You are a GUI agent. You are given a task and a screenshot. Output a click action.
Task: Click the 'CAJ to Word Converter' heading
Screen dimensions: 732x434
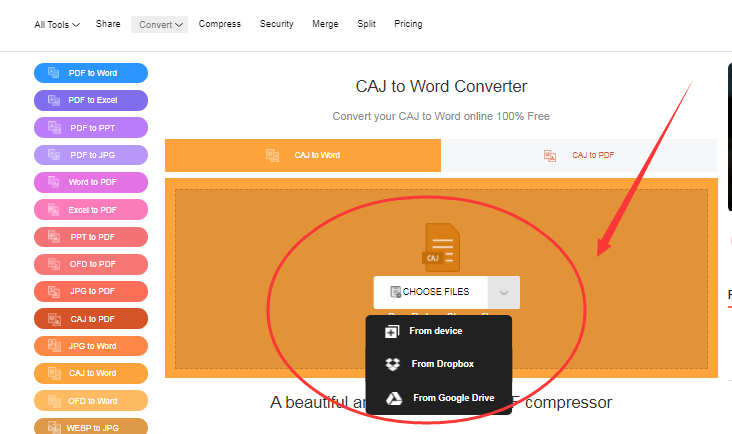click(441, 86)
